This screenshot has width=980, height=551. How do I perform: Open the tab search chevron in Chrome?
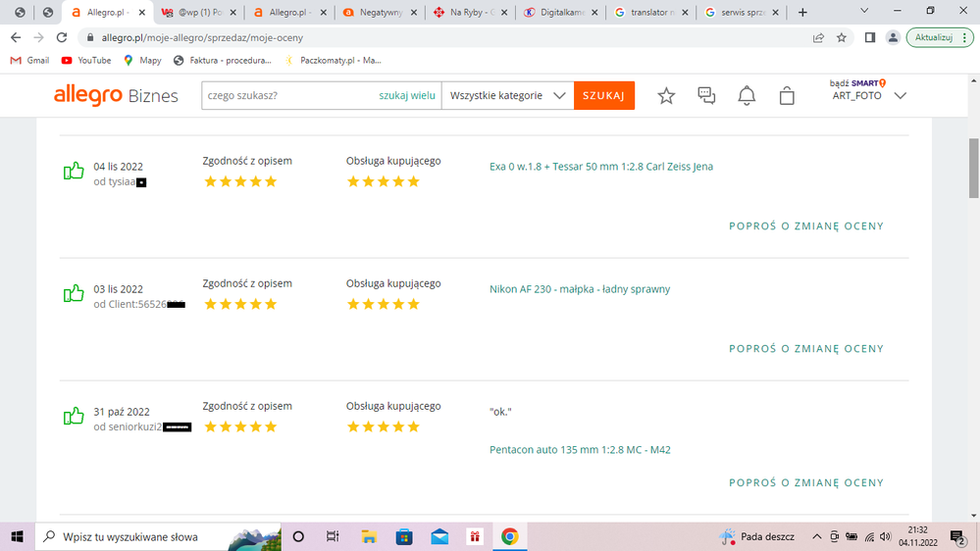pyautogui.click(x=864, y=12)
